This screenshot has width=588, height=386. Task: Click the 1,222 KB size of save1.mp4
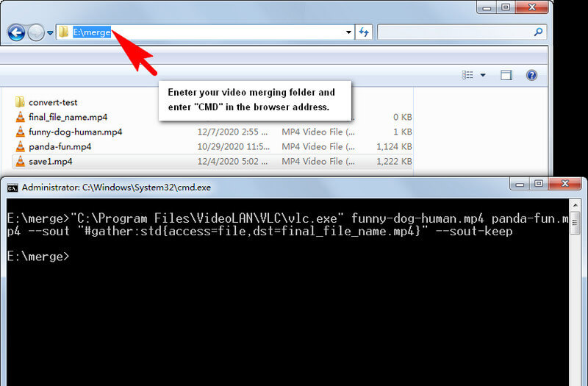coord(394,161)
